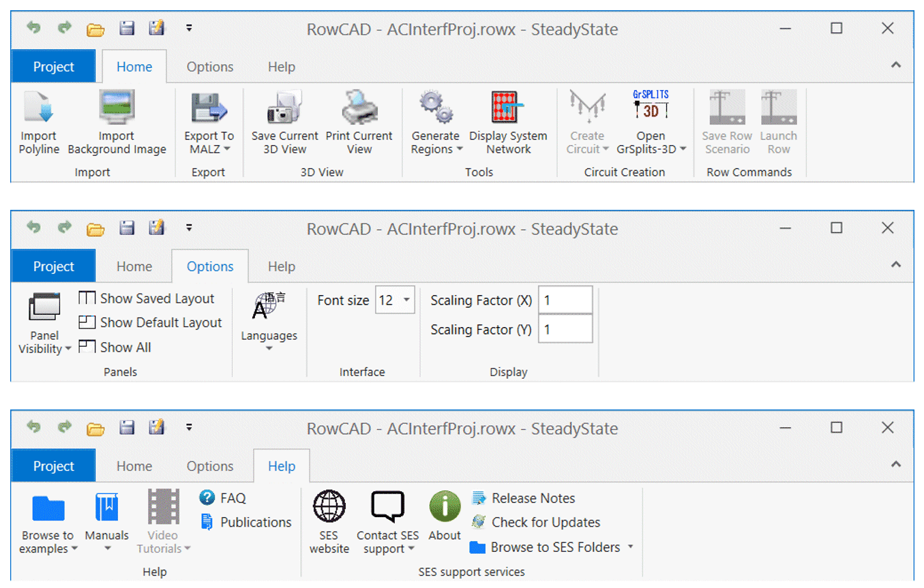Viewport: 924px width, 588px height.
Task: Click Release Notes in Help ribbon
Action: tap(523, 498)
